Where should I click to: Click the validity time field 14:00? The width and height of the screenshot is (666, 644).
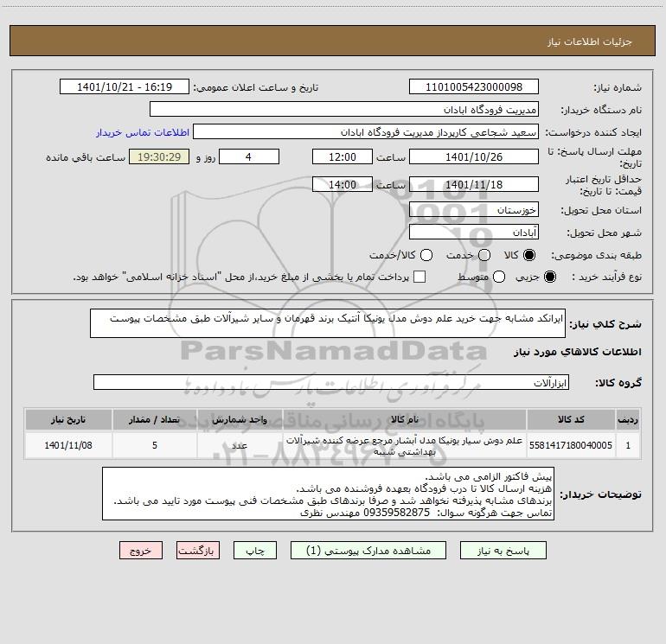(x=343, y=184)
